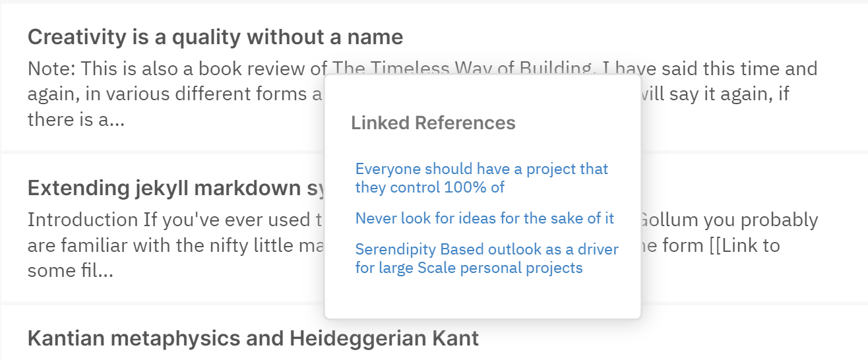Image resolution: width=868 pixels, height=360 pixels.
Task: Click the truncated "there is a..." excerpt ending
Action: (76, 119)
